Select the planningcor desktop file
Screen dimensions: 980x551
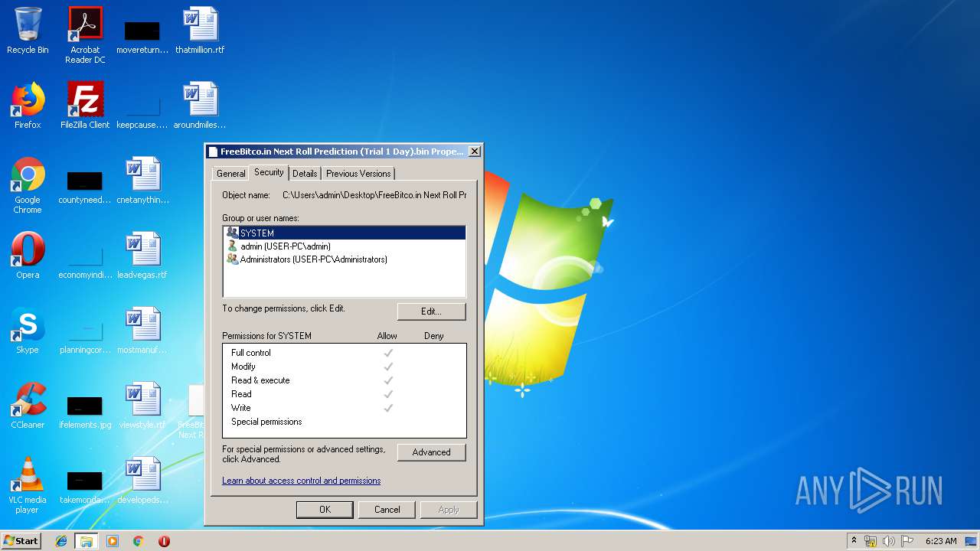[85, 336]
